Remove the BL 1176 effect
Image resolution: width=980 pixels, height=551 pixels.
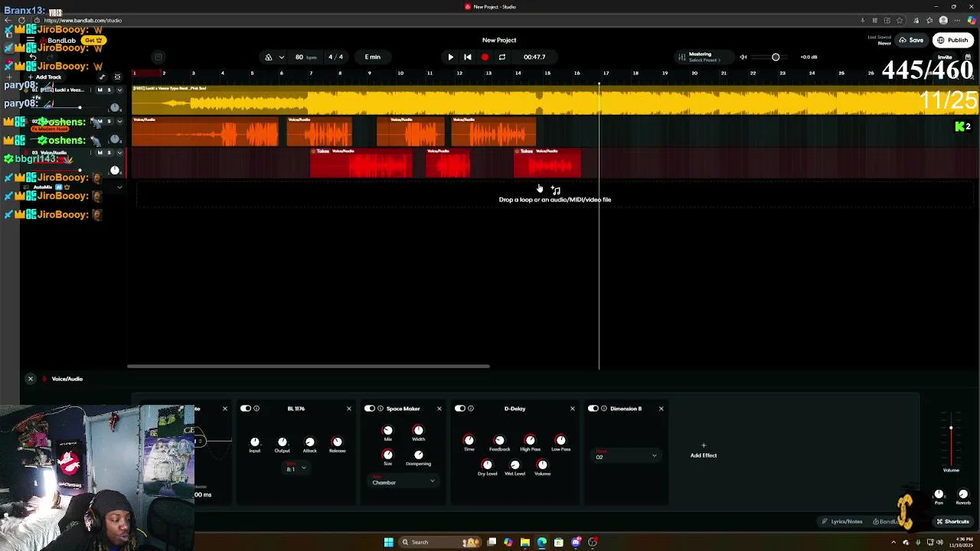coord(349,409)
